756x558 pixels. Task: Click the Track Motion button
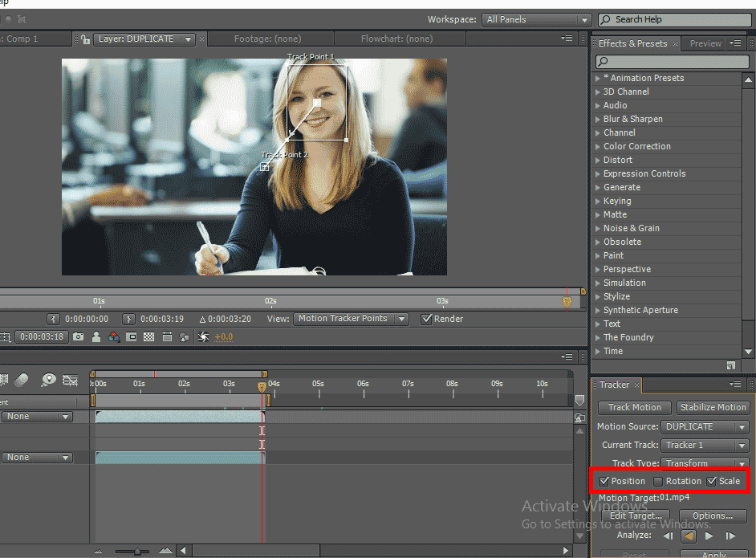tap(634, 407)
